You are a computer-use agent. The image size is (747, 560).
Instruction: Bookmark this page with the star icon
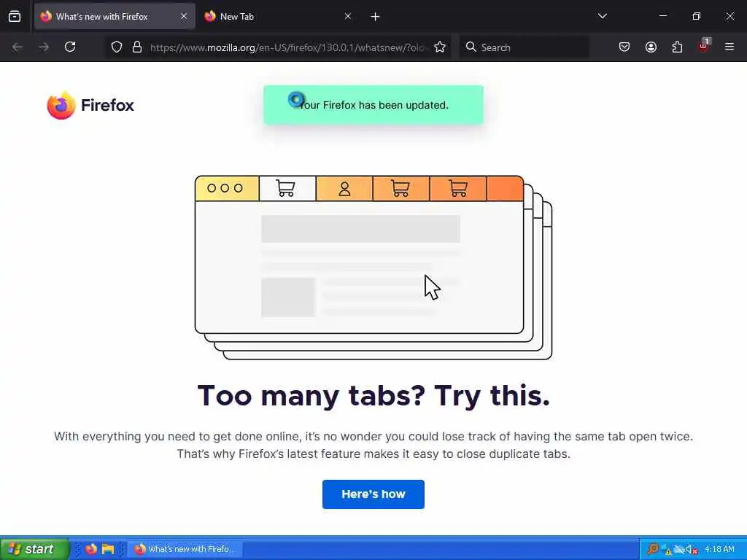click(440, 47)
